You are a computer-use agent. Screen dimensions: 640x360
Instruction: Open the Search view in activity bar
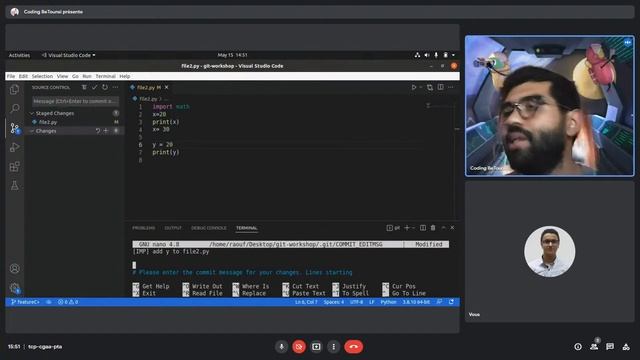(15, 109)
